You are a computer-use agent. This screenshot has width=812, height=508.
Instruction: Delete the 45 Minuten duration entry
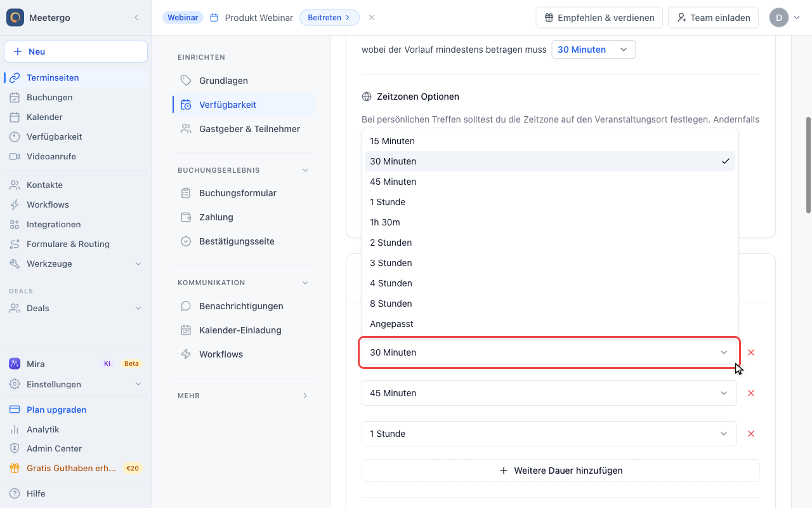point(751,393)
